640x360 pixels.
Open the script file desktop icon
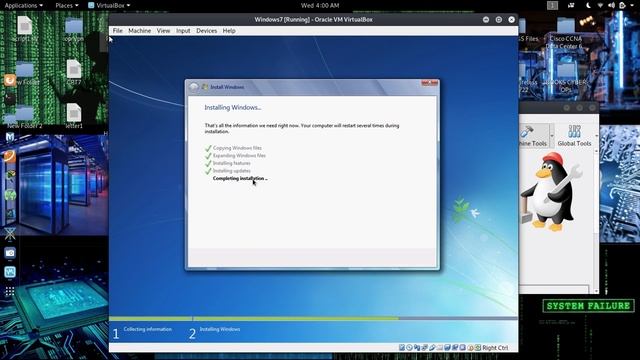coord(25,29)
